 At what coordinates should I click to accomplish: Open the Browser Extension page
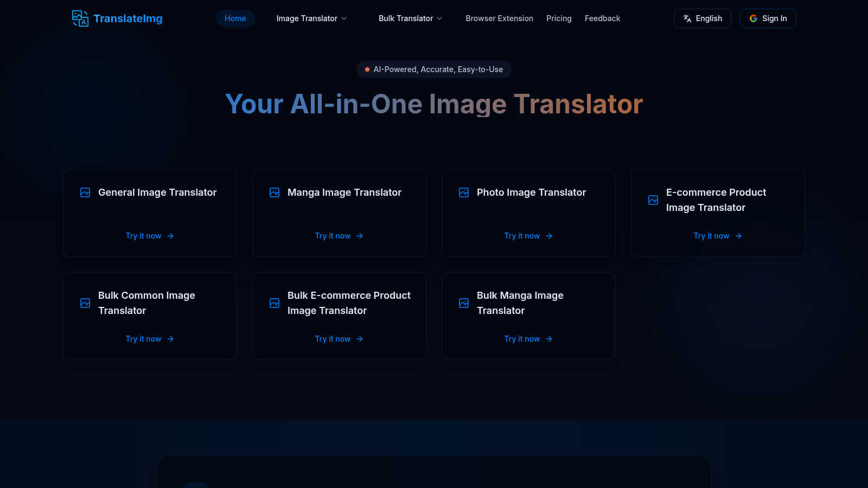pyautogui.click(x=499, y=18)
